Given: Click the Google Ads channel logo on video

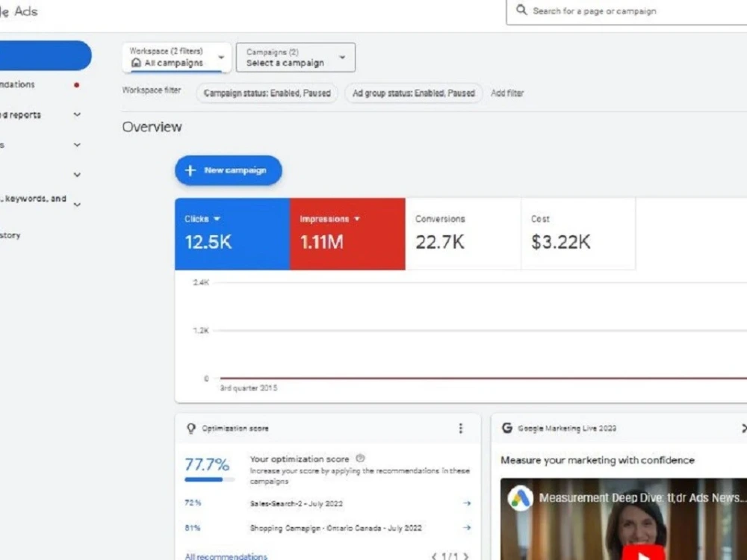Looking at the screenshot, I should pos(520,498).
